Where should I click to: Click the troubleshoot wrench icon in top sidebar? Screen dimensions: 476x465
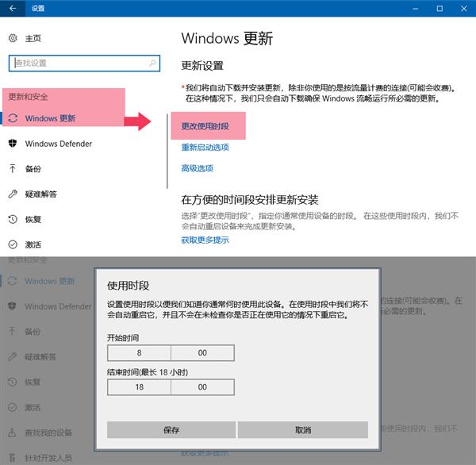[13, 194]
